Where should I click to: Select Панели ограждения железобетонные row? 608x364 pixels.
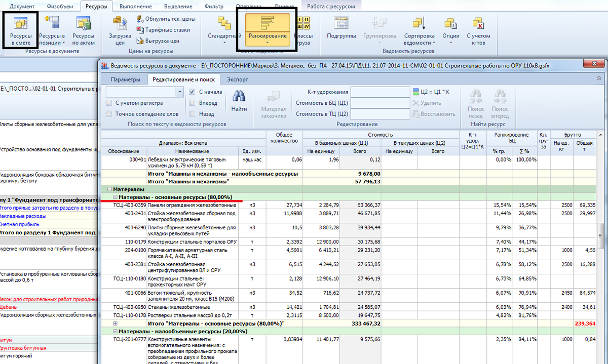[x=350, y=205]
